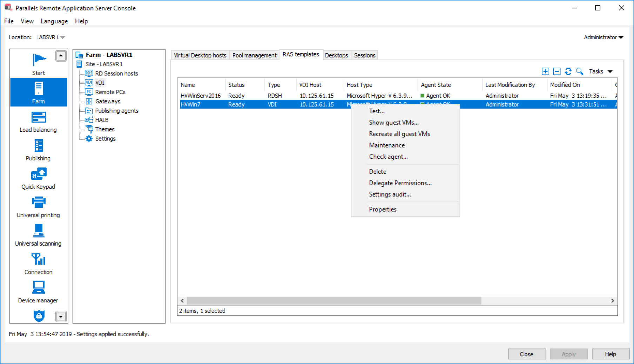Open the Location LABSVR1 dropdown
The image size is (634, 364).
click(51, 37)
